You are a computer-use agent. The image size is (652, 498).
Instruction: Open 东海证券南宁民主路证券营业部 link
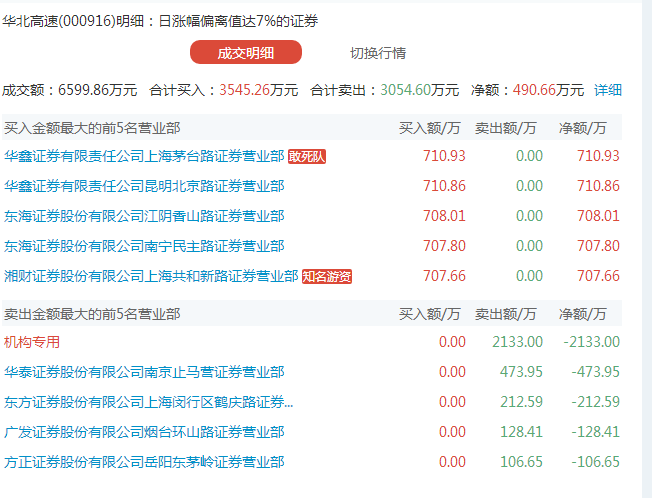point(144,246)
